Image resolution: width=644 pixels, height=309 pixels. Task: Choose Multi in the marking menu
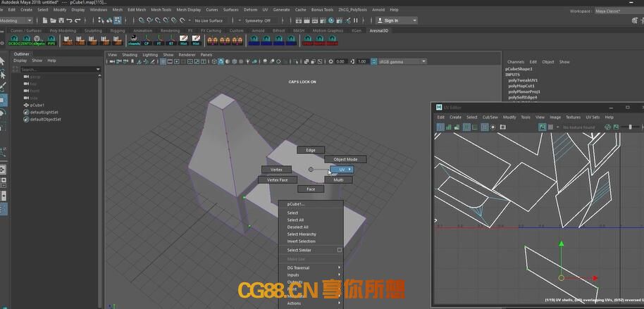pyautogui.click(x=338, y=179)
